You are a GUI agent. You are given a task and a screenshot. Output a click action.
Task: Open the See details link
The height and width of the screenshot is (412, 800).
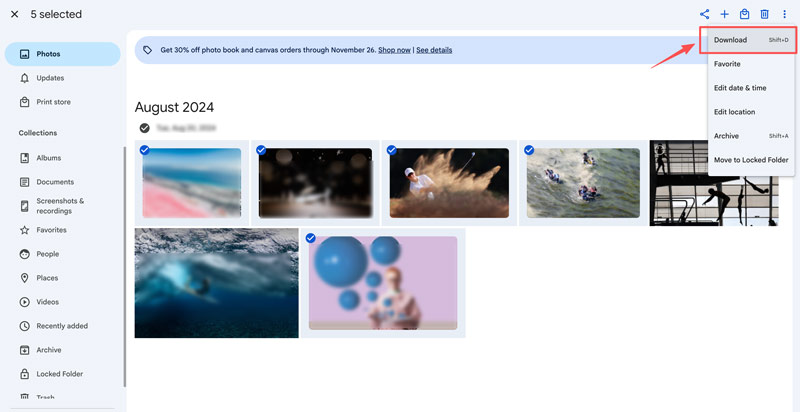pyautogui.click(x=434, y=50)
